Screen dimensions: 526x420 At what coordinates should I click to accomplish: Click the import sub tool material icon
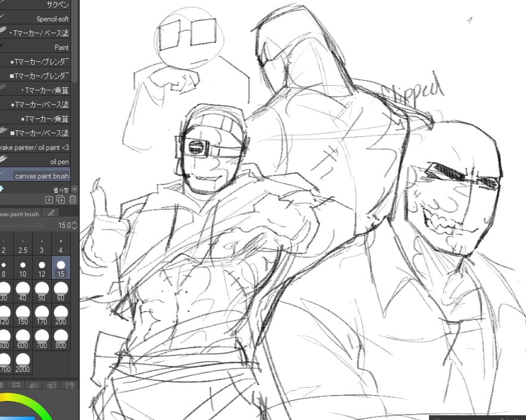point(49,200)
